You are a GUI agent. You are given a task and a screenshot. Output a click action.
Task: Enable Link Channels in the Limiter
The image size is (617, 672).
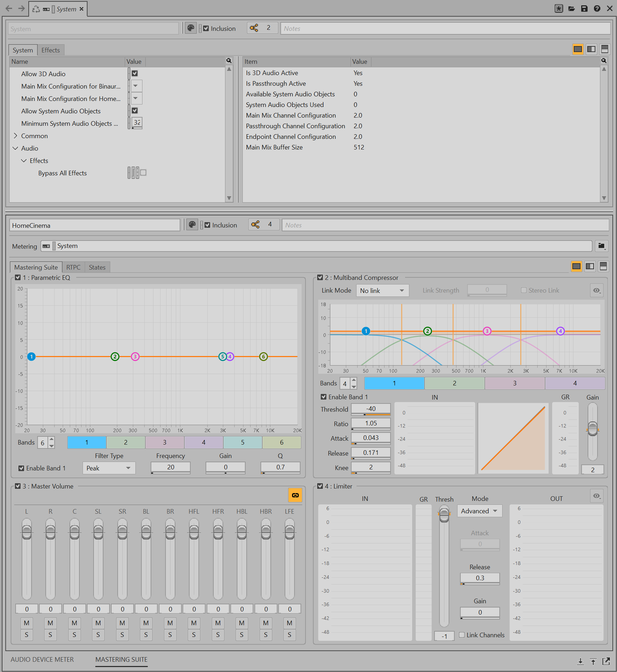(462, 635)
